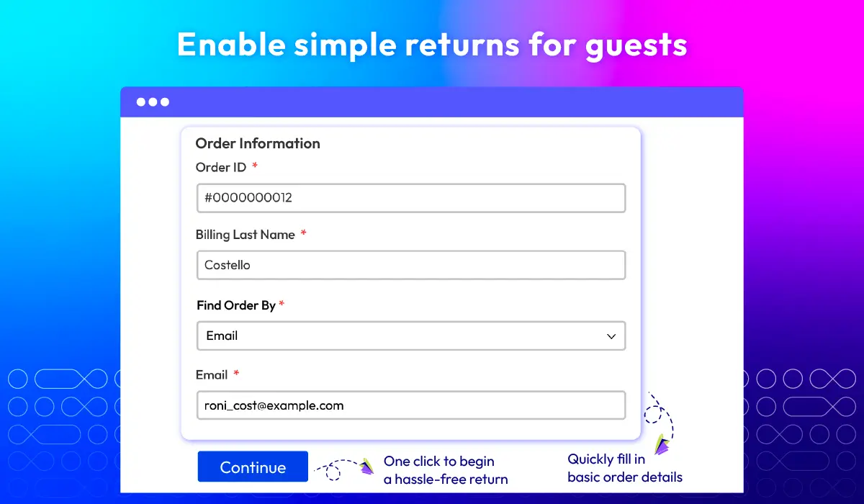Click the dashed circle next to Continue arrow
This screenshot has width=864, height=504.
[333, 473]
